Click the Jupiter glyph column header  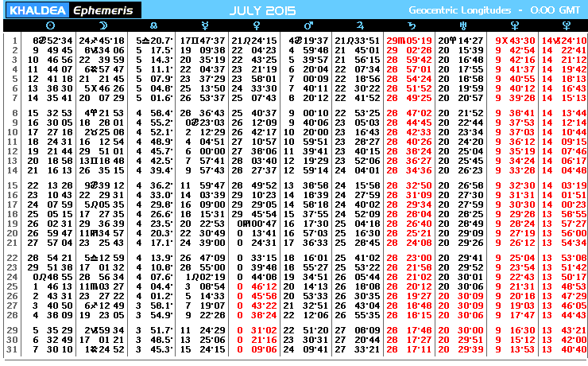click(360, 26)
